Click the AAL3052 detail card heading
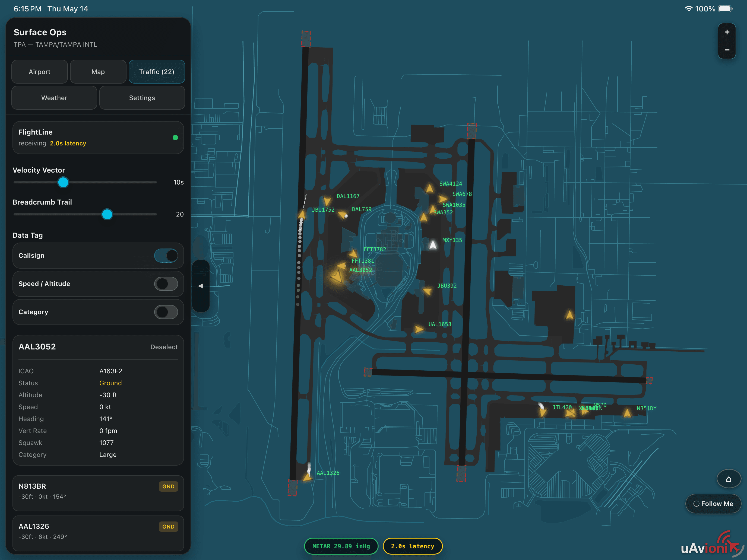 (x=37, y=347)
